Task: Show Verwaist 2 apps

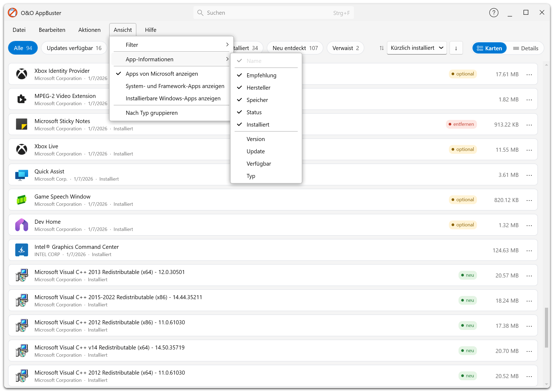Action: point(346,48)
